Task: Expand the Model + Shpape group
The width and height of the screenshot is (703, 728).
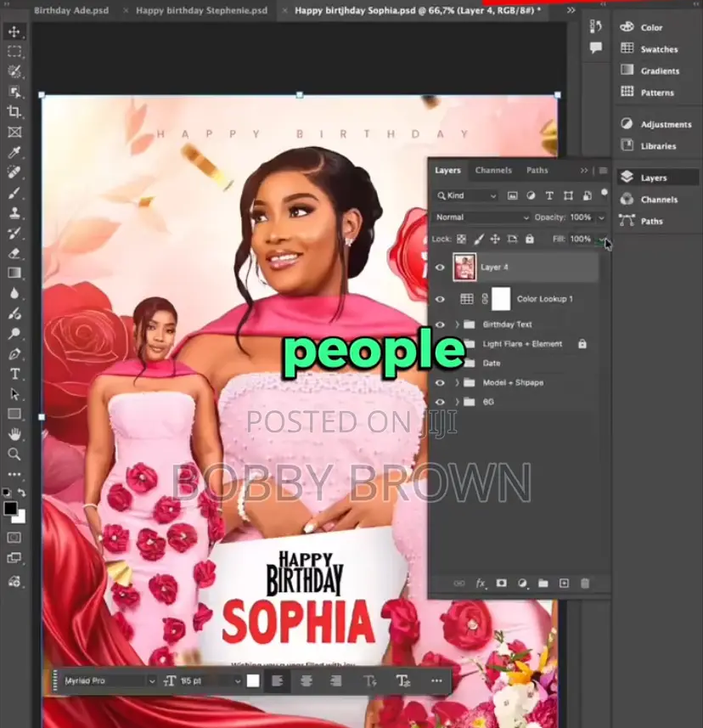Action: (x=457, y=382)
